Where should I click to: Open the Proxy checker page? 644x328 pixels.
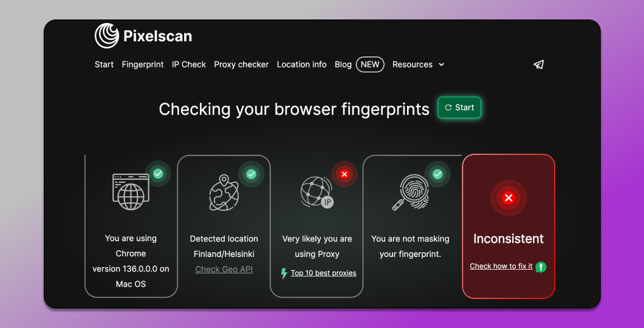click(x=241, y=64)
